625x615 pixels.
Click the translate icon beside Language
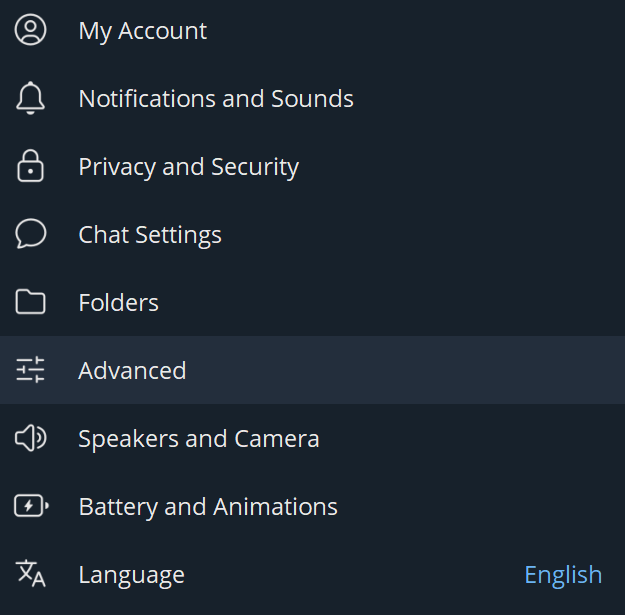pyautogui.click(x=31, y=574)
